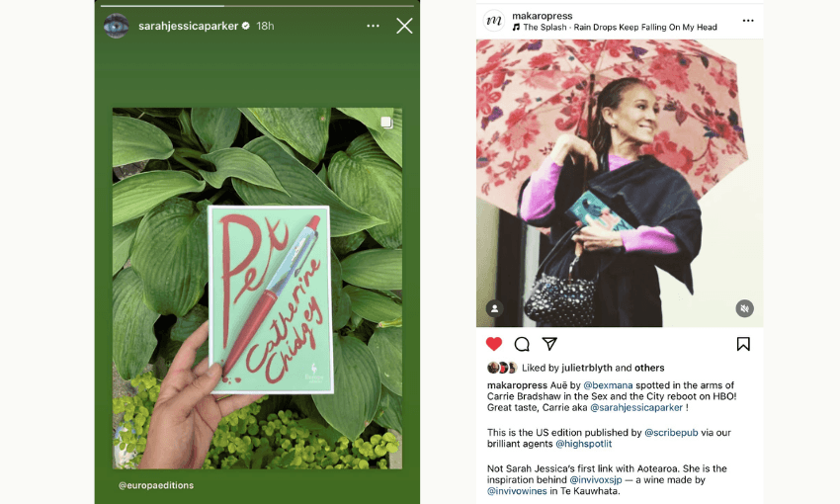Visit the @scribepub profile link
840x504 pixels.
(671, 432)
